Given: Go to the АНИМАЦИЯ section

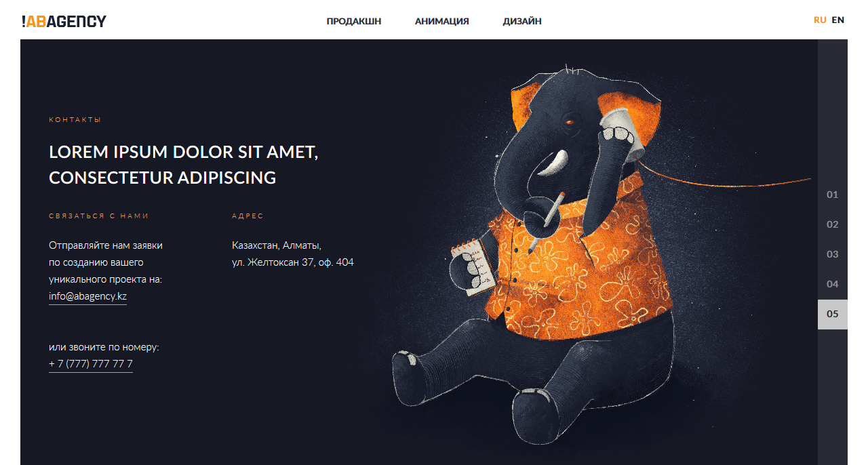Looking at the screenshot, I should [x=442, y=21].
